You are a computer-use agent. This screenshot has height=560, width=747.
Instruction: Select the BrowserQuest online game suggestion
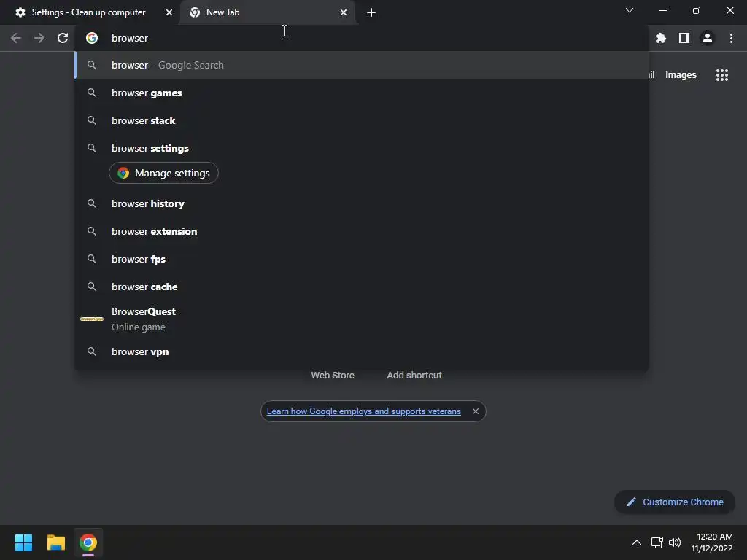(x=362, y=319)
